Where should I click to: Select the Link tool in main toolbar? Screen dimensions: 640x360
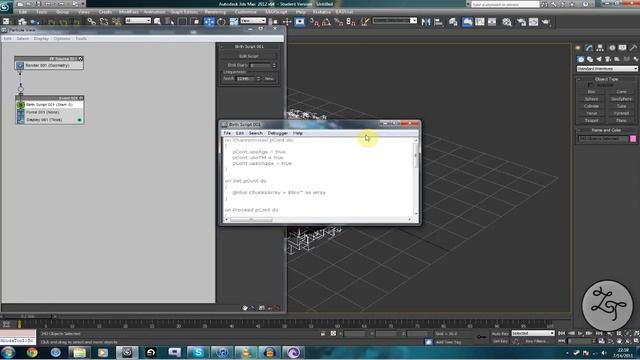coord(91,22)
